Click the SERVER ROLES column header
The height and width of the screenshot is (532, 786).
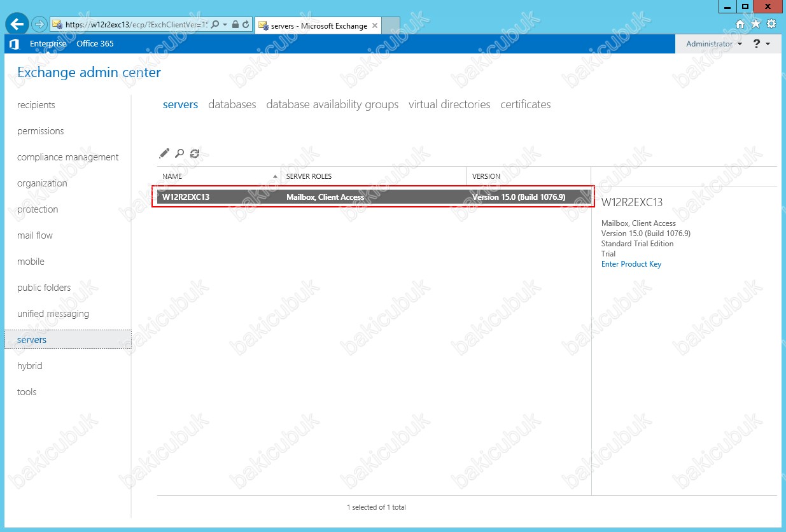374,176
